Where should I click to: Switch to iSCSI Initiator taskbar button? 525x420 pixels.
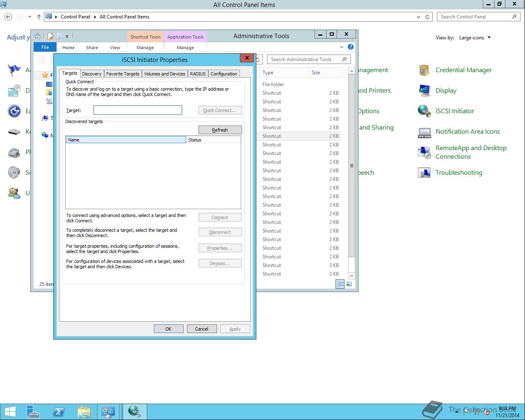(x=134, y=411)
